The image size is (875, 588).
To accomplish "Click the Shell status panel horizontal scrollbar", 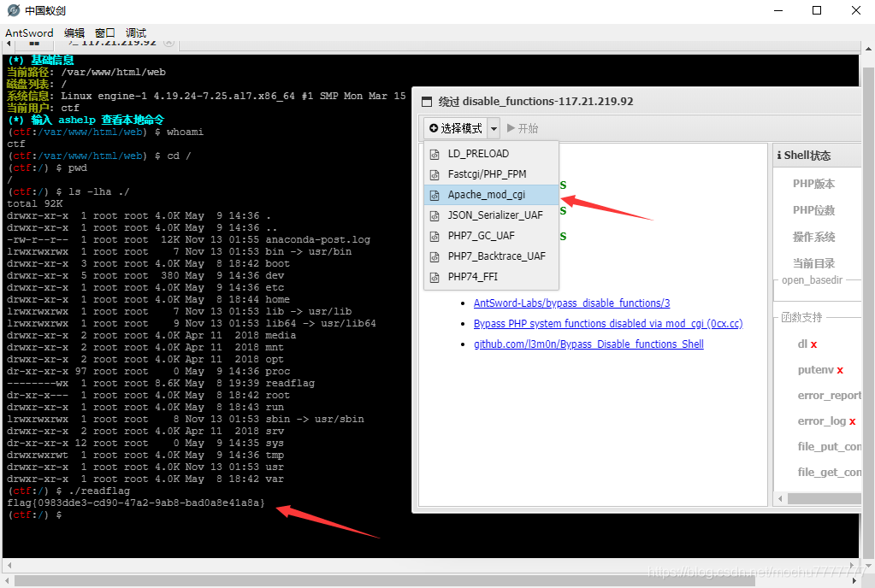I will [825, 498].
